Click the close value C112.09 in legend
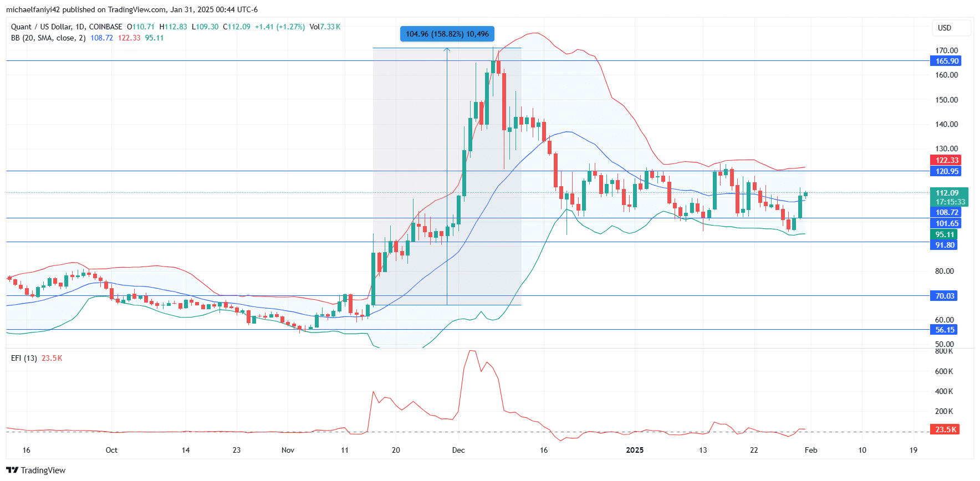This screenshot has height=481, width=980. (x=237, y=27)
